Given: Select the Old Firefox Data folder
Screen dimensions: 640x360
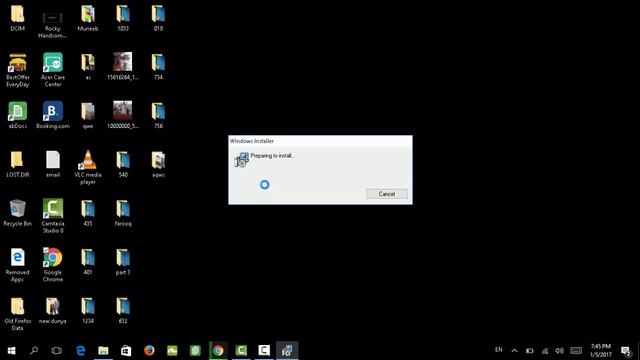Looking at the screenshot, I should tap(18, 314).
